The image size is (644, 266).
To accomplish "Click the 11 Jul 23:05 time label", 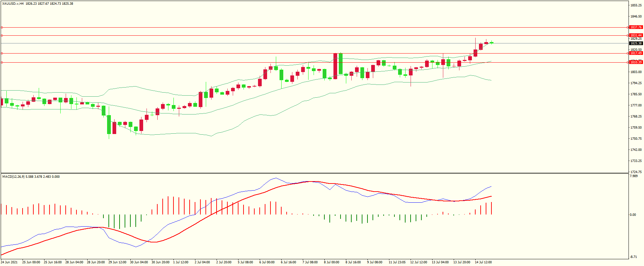I will (x=397, y=262).
